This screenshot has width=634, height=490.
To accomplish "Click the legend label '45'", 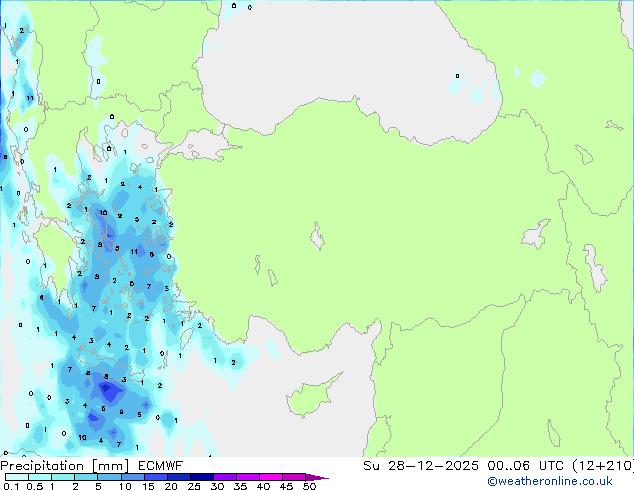I will 286,486.
